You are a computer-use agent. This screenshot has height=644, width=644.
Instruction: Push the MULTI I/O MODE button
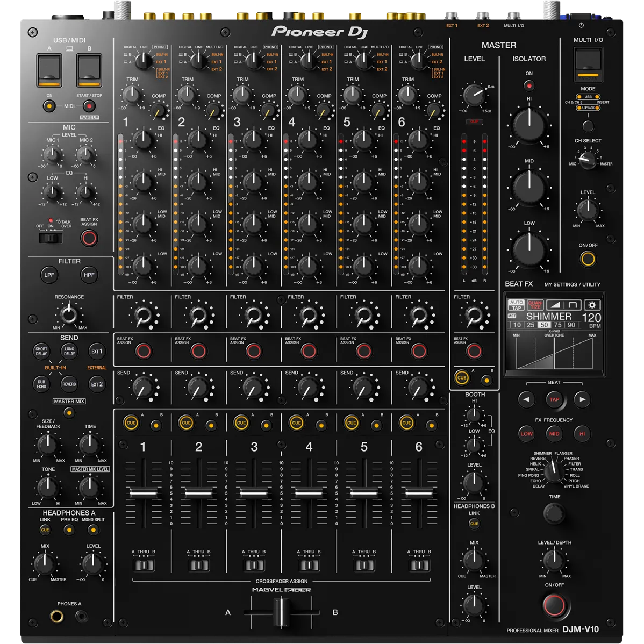point(588,126)
